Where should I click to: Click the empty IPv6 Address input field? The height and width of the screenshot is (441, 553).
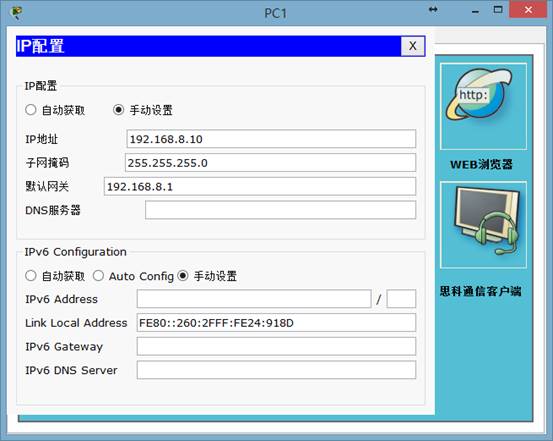(254, 299)
